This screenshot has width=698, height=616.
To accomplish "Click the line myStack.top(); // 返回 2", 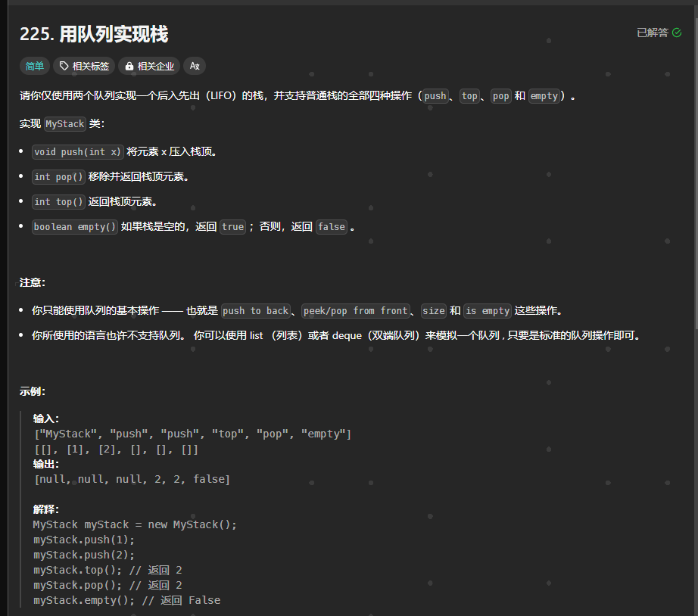I will pyautogui.click(x=108, y=570).
